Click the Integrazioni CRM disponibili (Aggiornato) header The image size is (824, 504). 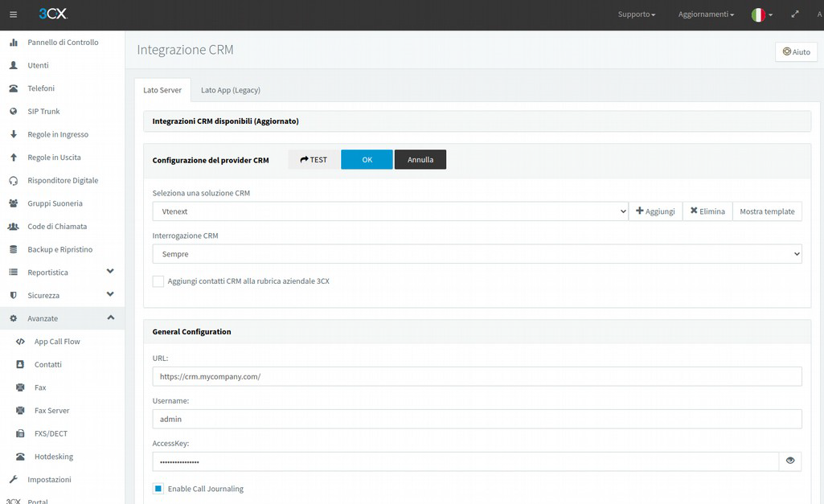coord(478,121)
